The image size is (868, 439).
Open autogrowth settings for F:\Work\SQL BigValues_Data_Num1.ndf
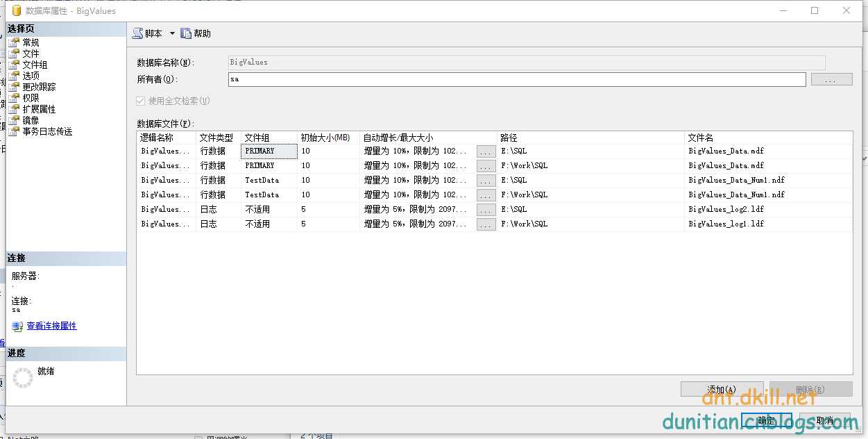tap(486, 195)
